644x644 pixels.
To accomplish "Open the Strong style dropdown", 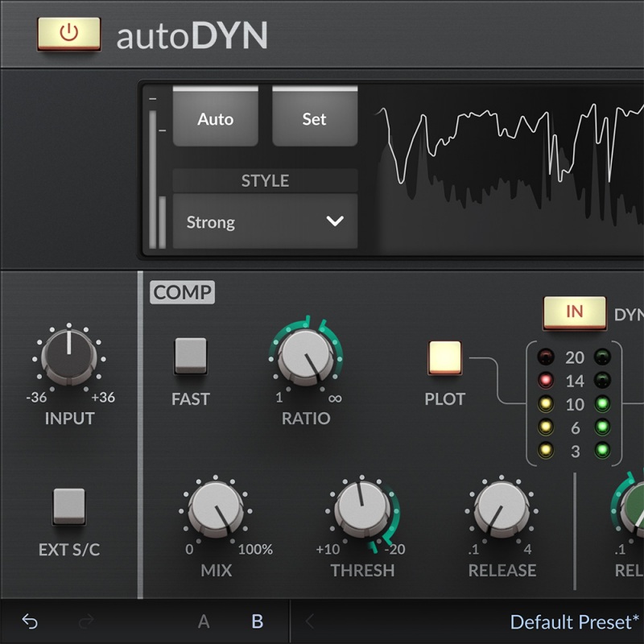I will tap(266, 221).
